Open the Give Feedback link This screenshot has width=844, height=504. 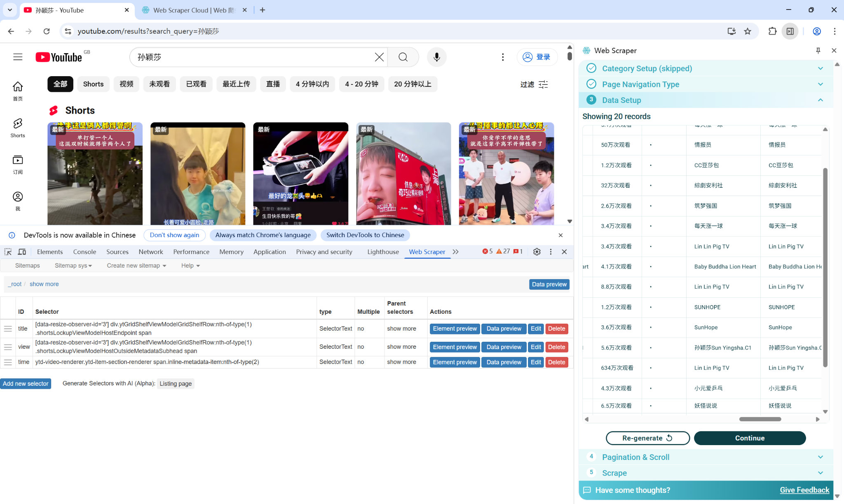[x=804, y=490]
